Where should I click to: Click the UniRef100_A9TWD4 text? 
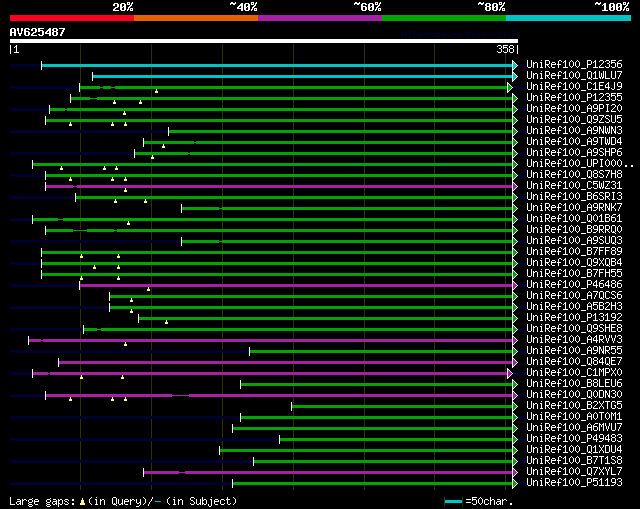click(574, 142)
